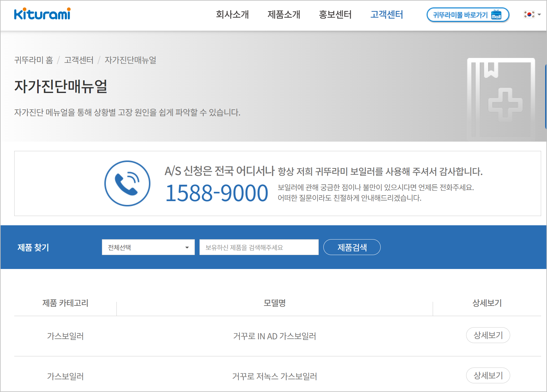547x392 pixels.
Task: Click 가스보일러 category in 저녹스 row
Action: tap(65, 376)
